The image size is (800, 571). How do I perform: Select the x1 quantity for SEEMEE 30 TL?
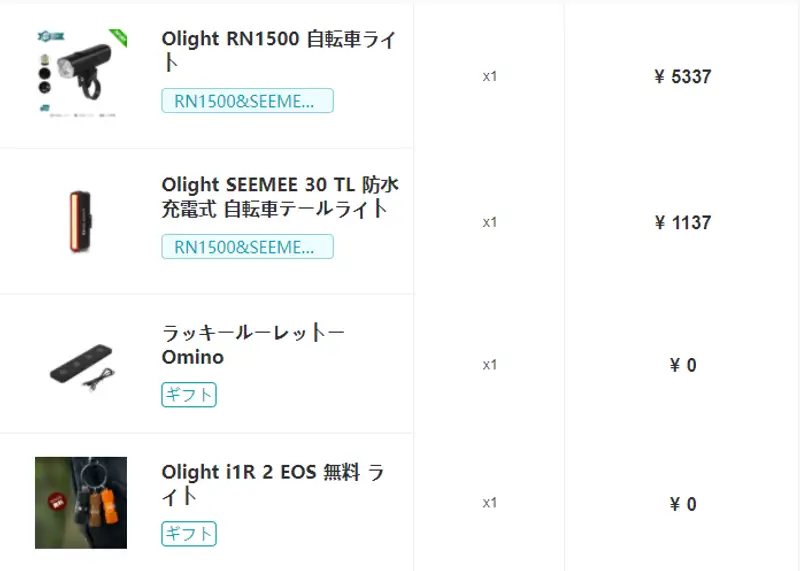[490, 222]
